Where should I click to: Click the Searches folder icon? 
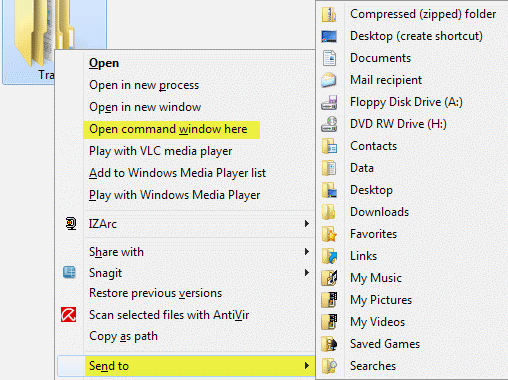(x=329, y=366)
